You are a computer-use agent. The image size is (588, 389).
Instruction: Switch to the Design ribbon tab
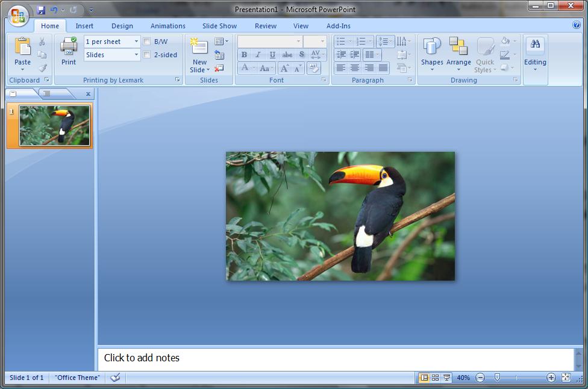(x=122, y=26)
